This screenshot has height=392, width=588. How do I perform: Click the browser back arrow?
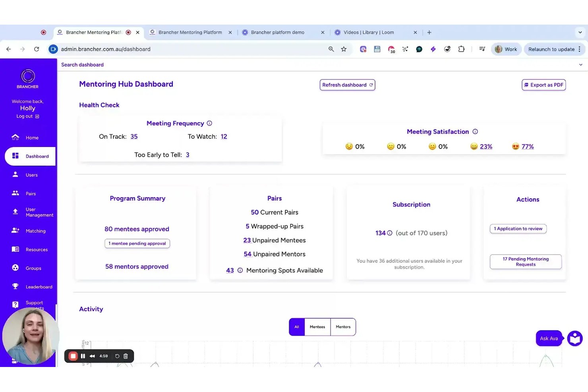click(9, 49)
